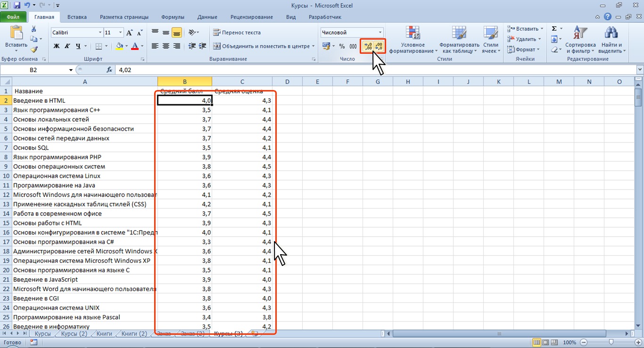Toggle underline Ч formatting

point(78,46)
